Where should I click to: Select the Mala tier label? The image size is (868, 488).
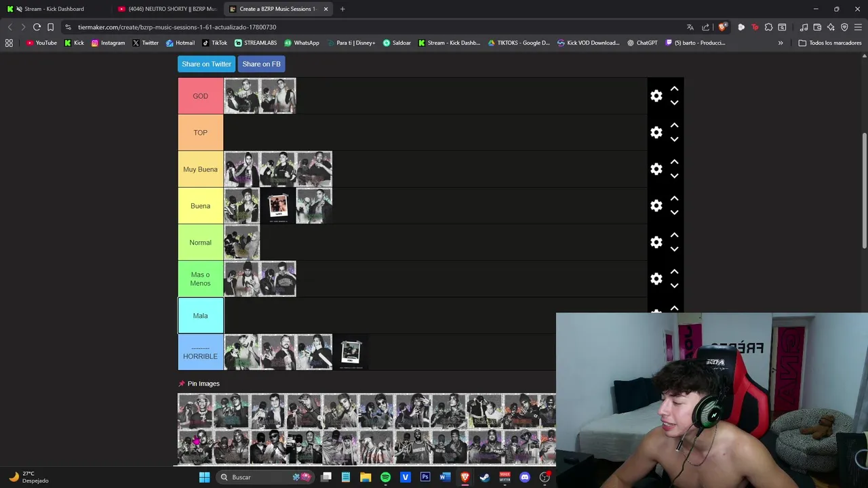201,316
